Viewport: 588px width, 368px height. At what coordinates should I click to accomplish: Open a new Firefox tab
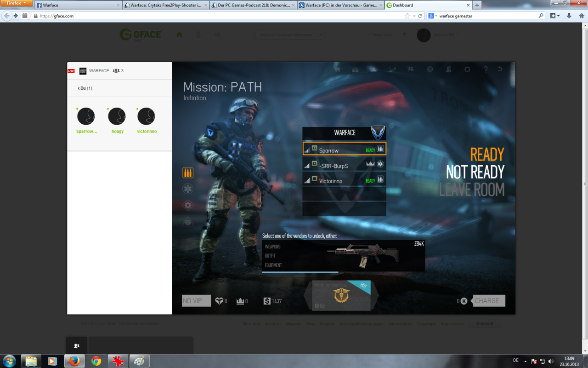pyautogui.click(x=477, y=5)
